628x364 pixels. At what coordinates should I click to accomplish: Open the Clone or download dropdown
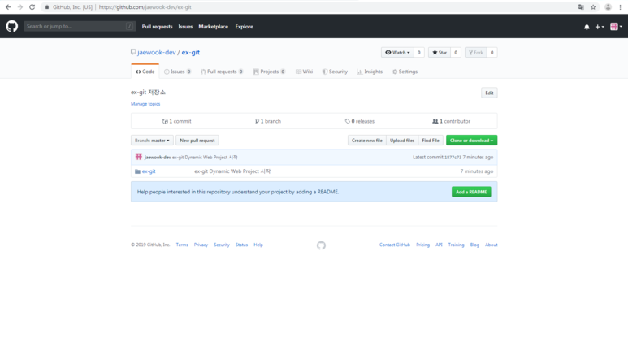coord(471,141)
